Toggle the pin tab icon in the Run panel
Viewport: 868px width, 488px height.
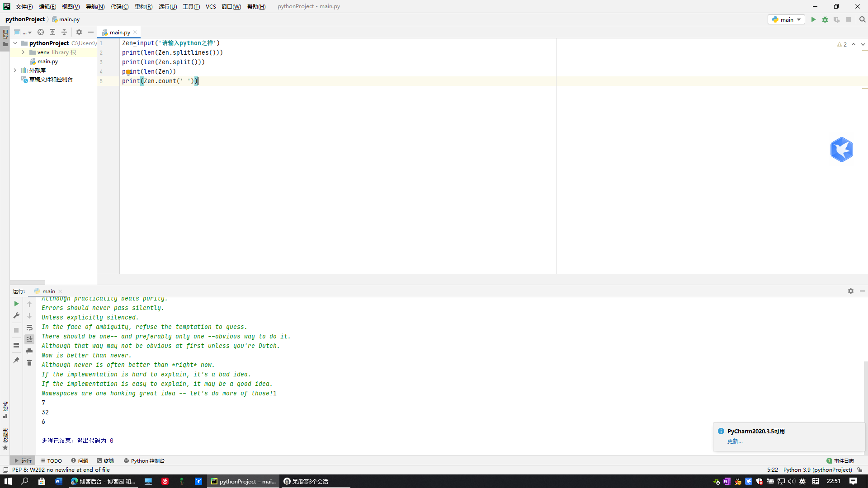click(16, 360)
